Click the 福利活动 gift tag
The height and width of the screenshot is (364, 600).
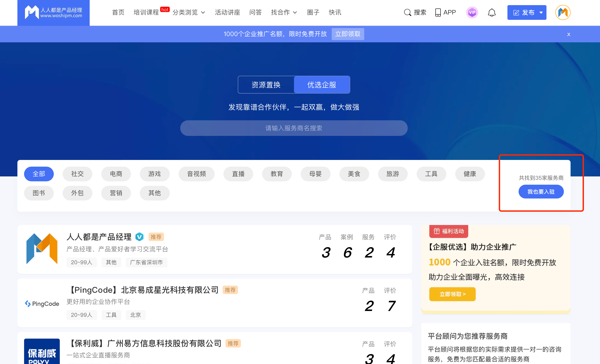pos(449,231)
